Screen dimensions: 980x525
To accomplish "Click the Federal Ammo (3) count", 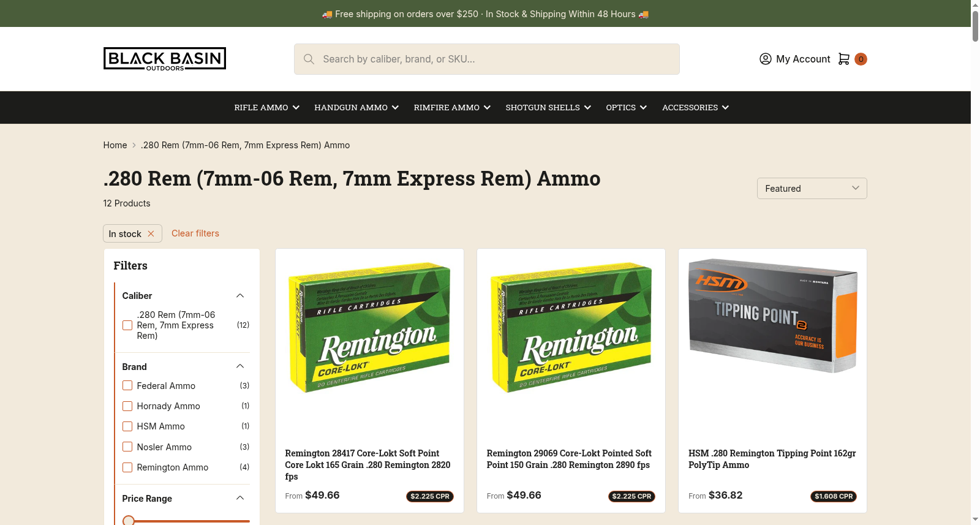I will point(244,385).
